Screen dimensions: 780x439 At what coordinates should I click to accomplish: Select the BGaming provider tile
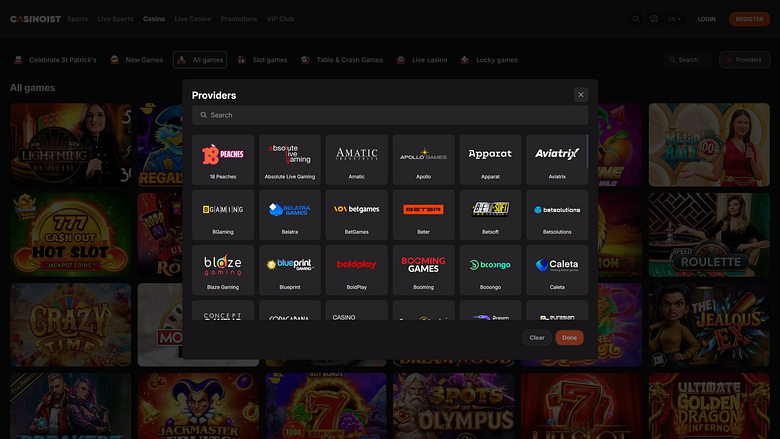tap(223, 215)
